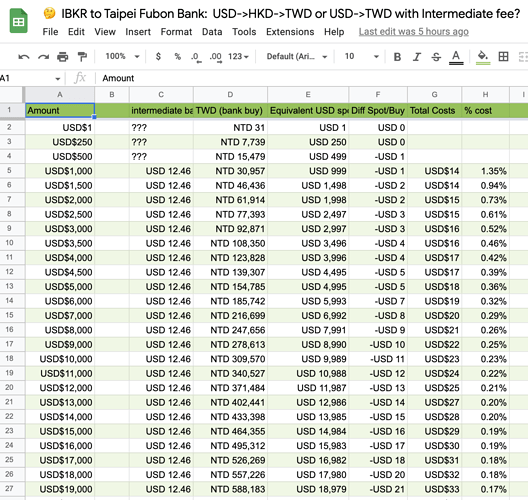The width and height of the screenshot is (528, 500).
Task: Select cell 'USD 12.46' in row 10
Action: [x=161, y=243]
